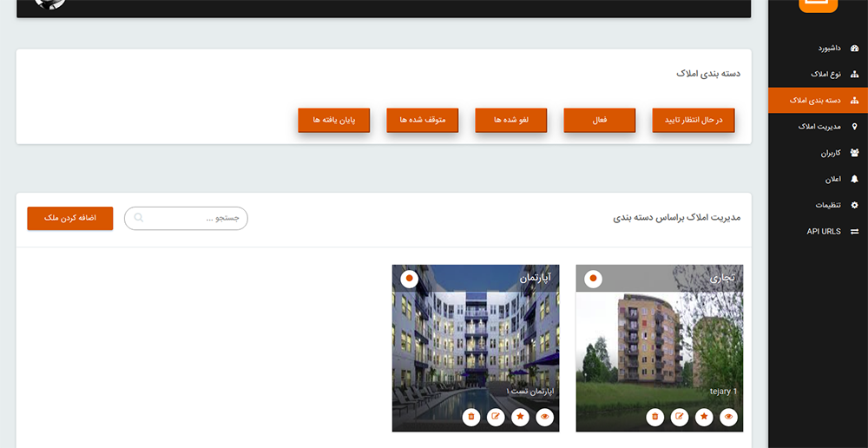Toggle the eye icon on the آپارتمان card
Image resolution: width=868 pixels, height=448 pixels.
[545, 418]
